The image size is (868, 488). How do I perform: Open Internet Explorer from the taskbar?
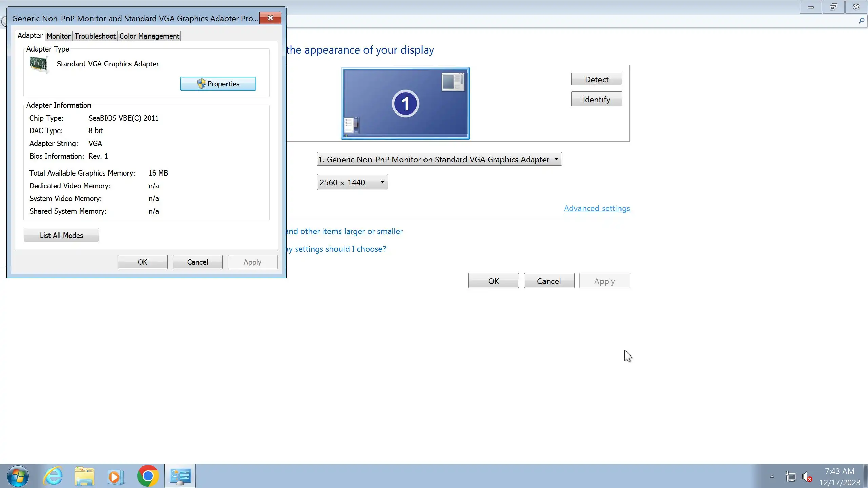pyautogui.click(x=53, y=476)
